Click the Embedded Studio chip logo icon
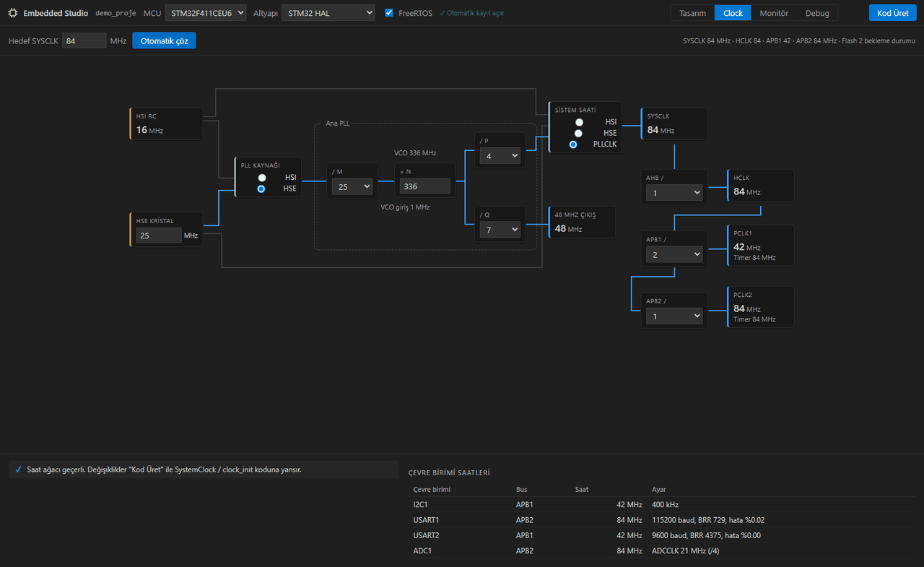The width and height of the screenshot is (924, 567). pyautogui.click(x=13, y=13)
